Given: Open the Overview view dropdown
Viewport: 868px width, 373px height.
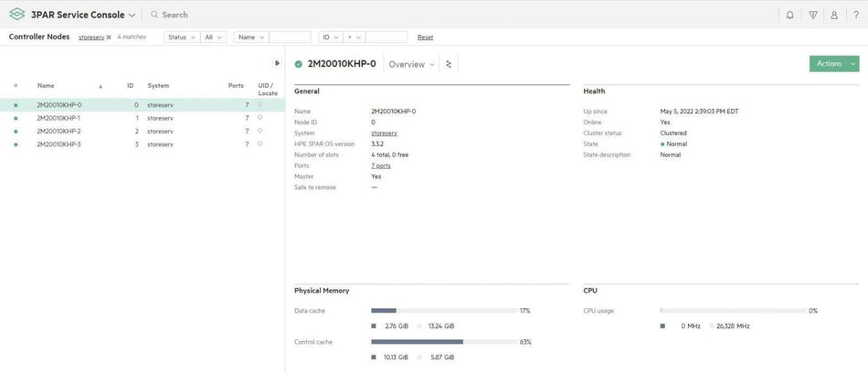Looking at the screenshot, I should pos(412,64).
